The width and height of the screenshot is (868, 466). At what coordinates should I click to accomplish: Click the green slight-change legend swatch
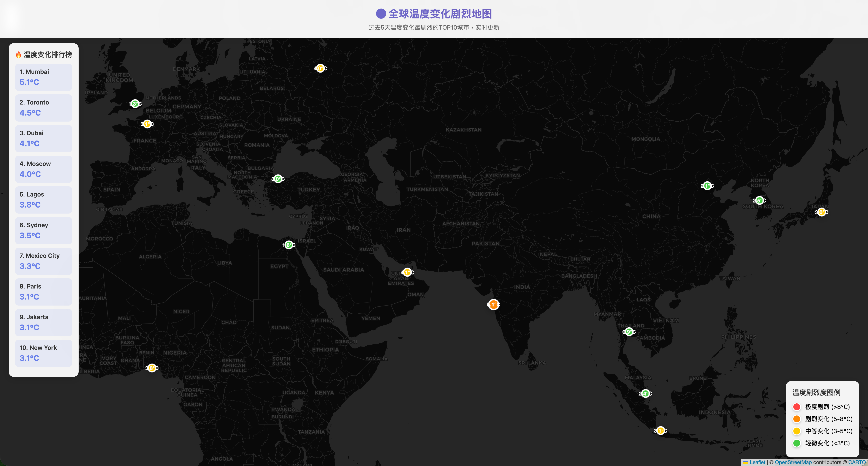click(x=797, y=443)
